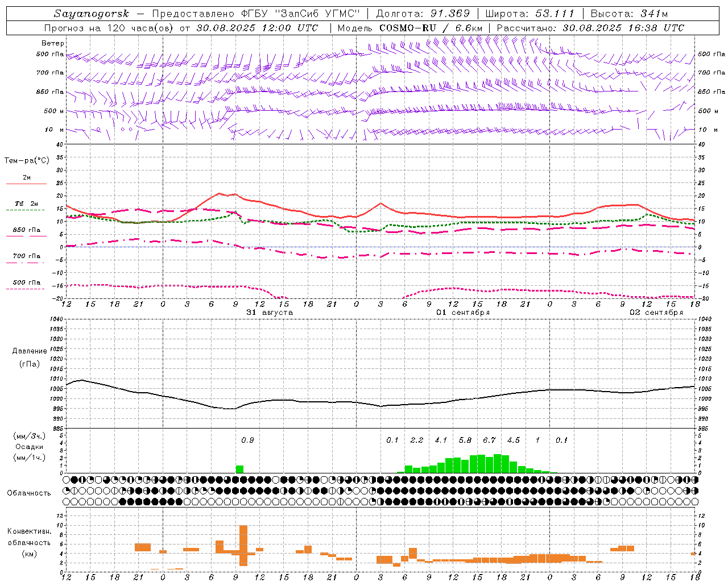
Task: Click the Давление pressure panel label
Action: click(30, 351)
